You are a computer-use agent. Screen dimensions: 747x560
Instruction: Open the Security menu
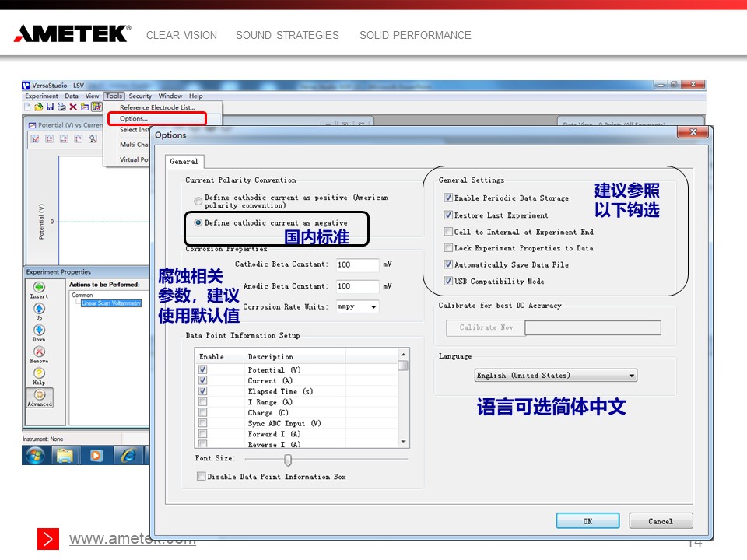140,96
